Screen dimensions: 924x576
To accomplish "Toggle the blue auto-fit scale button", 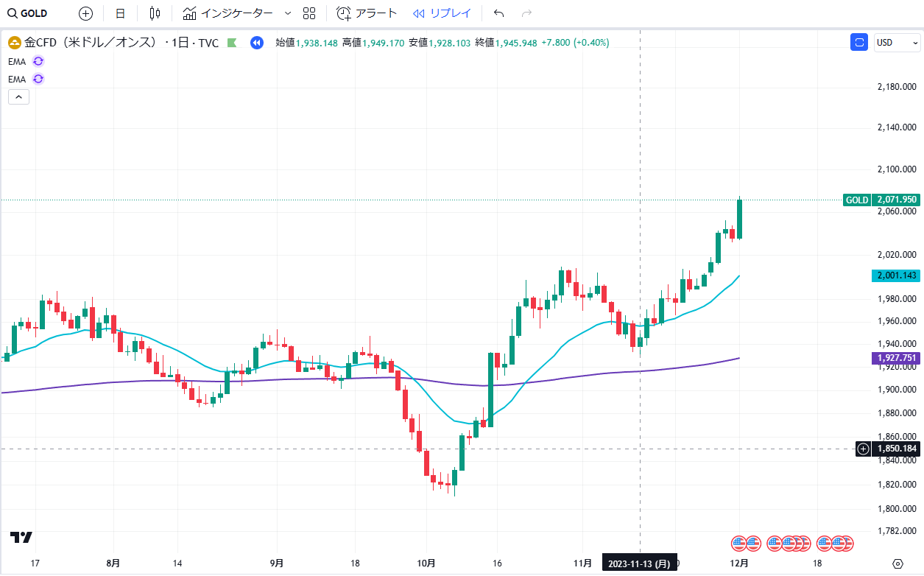I will tap(858, 43).
